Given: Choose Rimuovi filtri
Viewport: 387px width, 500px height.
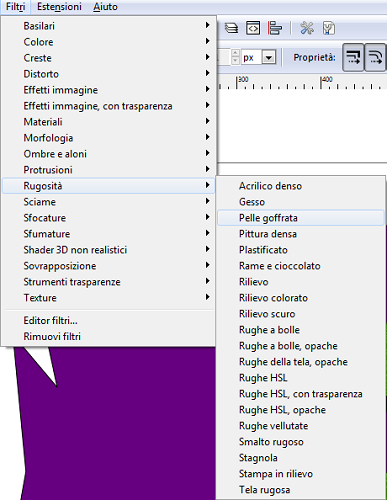Looking at the screenshot, I should coord(109,336).
